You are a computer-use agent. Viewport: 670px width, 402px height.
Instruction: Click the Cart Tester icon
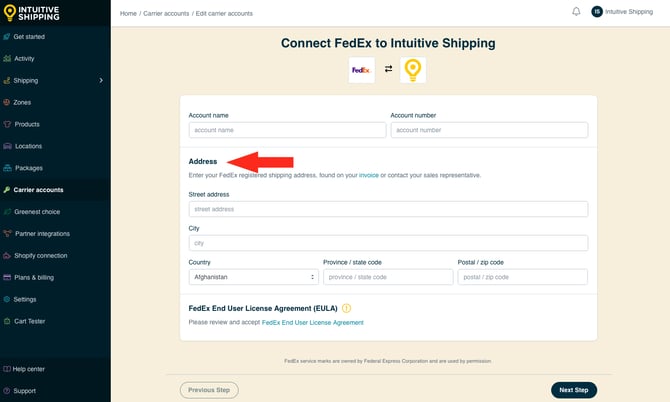pos(7,321)
